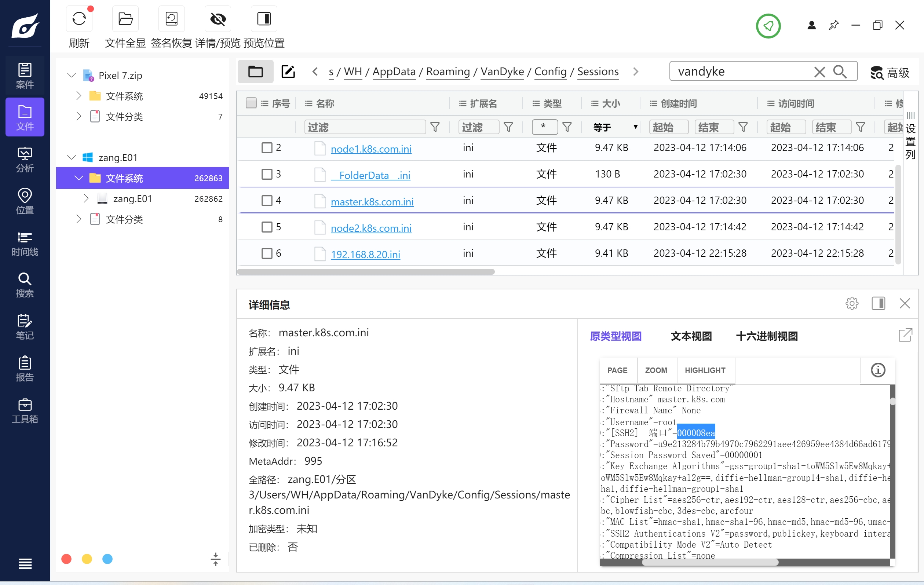
Task: Click Roaming in the breadcrumb path
Action: click(x=448, y=72)
